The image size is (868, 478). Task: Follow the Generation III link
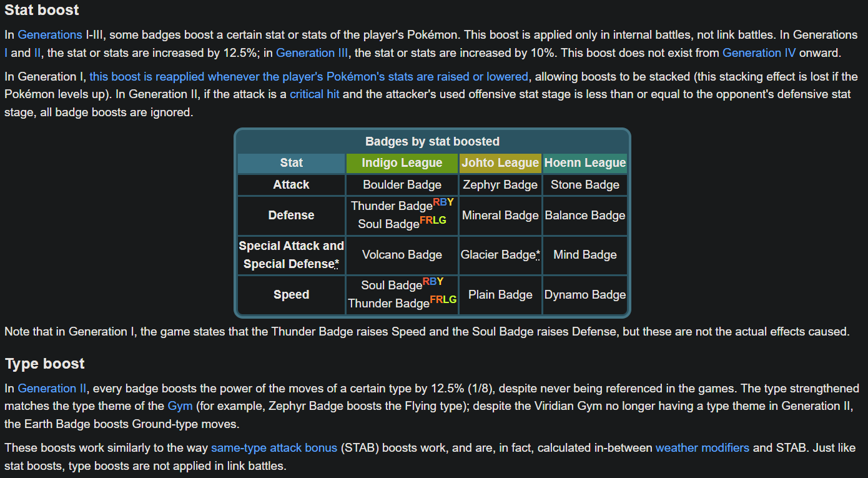click(x=312, y=53)
